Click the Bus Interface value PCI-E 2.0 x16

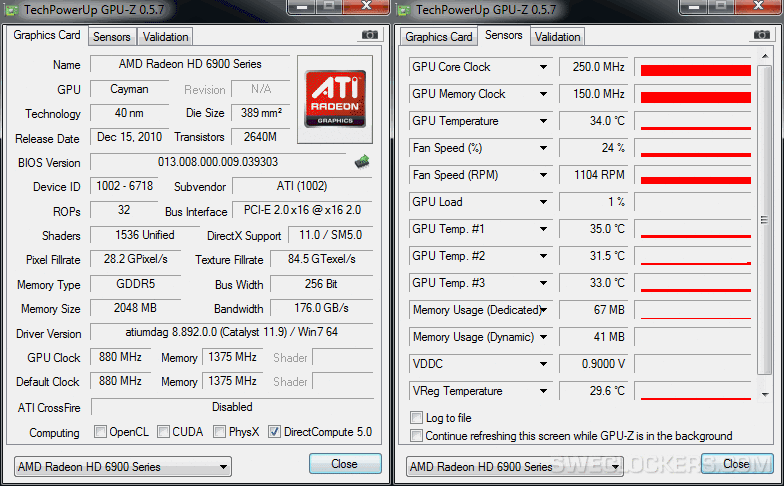pyautogui.click(x=302, y=210)
